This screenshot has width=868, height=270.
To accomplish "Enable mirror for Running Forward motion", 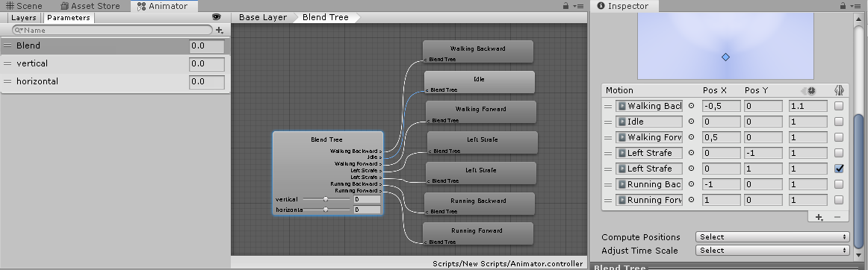I will click(839, 200).
